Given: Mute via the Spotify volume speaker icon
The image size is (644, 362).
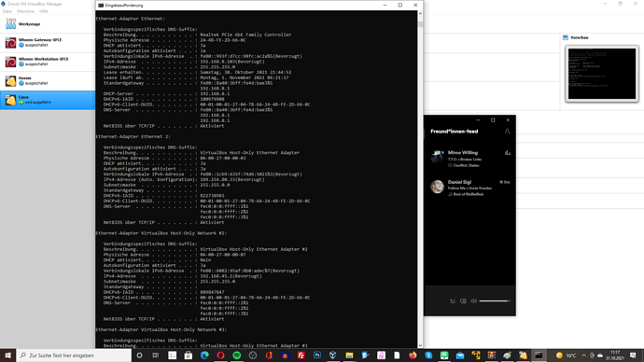Looking at the screenshot, I should point(473,300).
